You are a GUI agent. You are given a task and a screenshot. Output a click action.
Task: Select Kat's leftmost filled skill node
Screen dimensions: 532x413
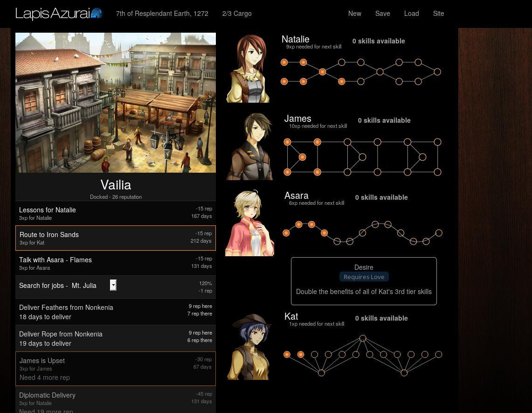point(287,355)
